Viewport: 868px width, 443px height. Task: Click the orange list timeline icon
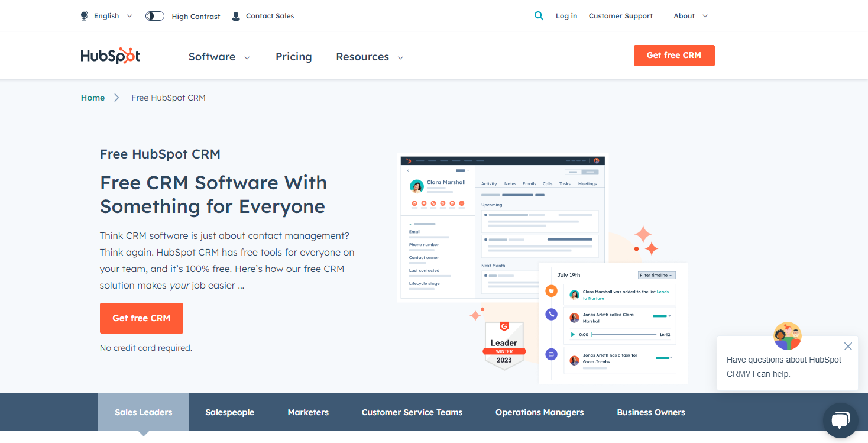point(551,290)
